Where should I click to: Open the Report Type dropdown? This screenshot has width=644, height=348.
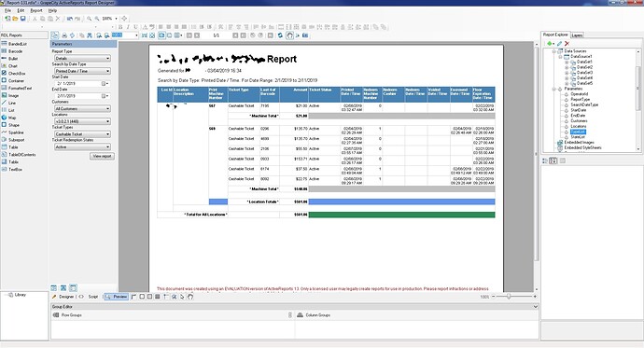(82, 58)
